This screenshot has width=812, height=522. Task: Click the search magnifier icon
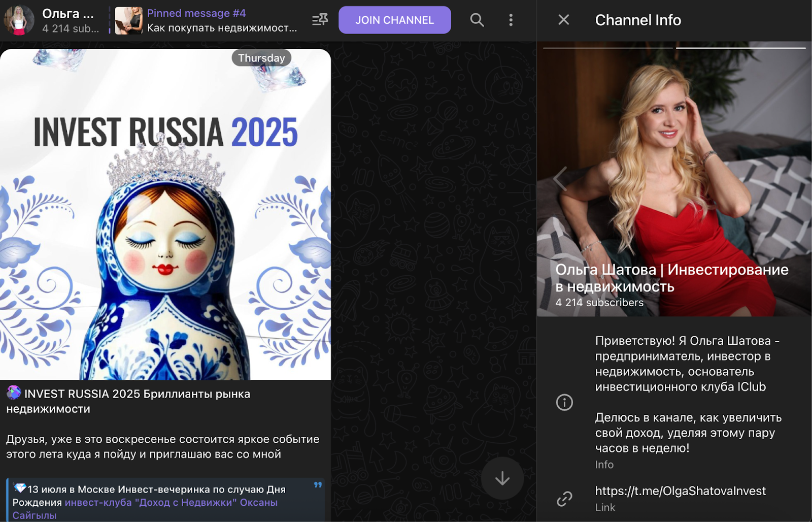pyautogui.click(x=477, y=20)
